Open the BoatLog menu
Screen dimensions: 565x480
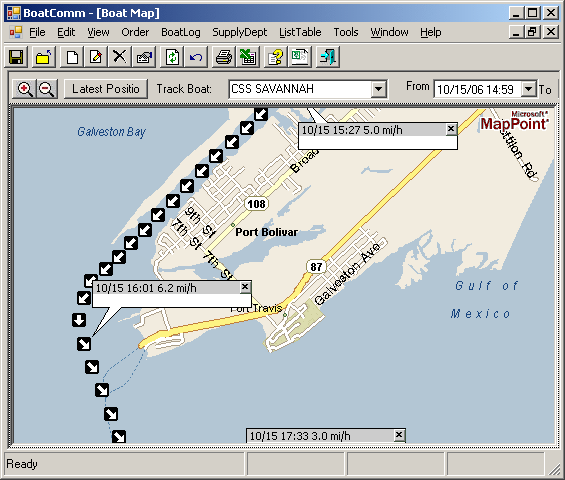pyautogui.click(x=181, y=32)
